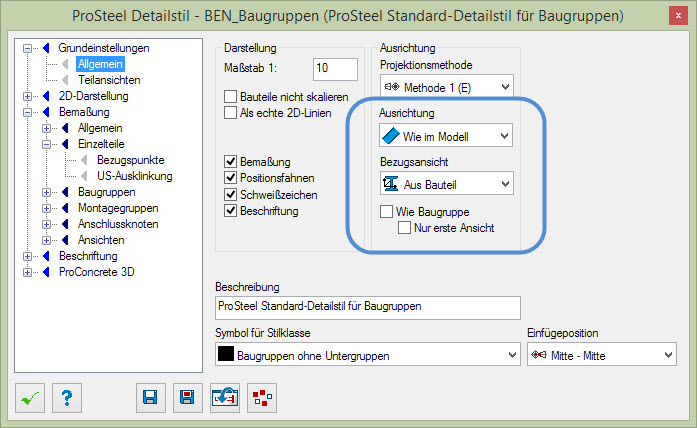Click gray arrow icon beside US-Ausklinkung
This screenshot has width=697, height=428.
coord(84,176)
